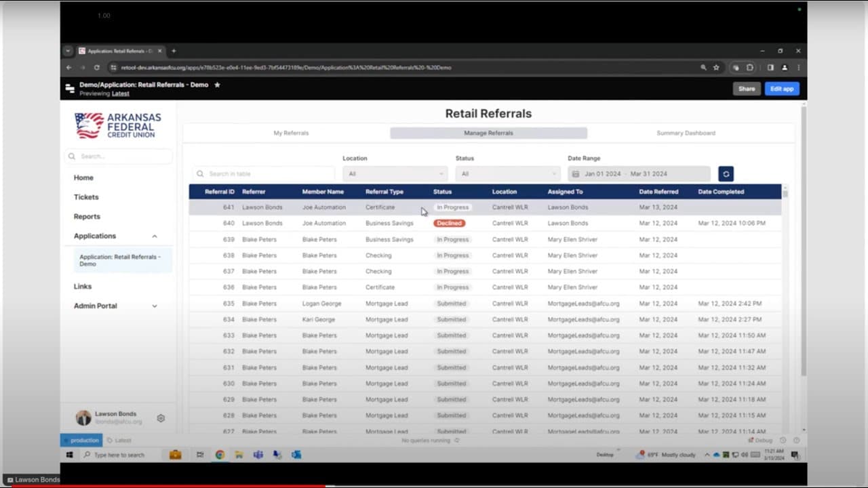
Task: Click the Retool hamburger menu icon
Action: click(x=70, y=88)
